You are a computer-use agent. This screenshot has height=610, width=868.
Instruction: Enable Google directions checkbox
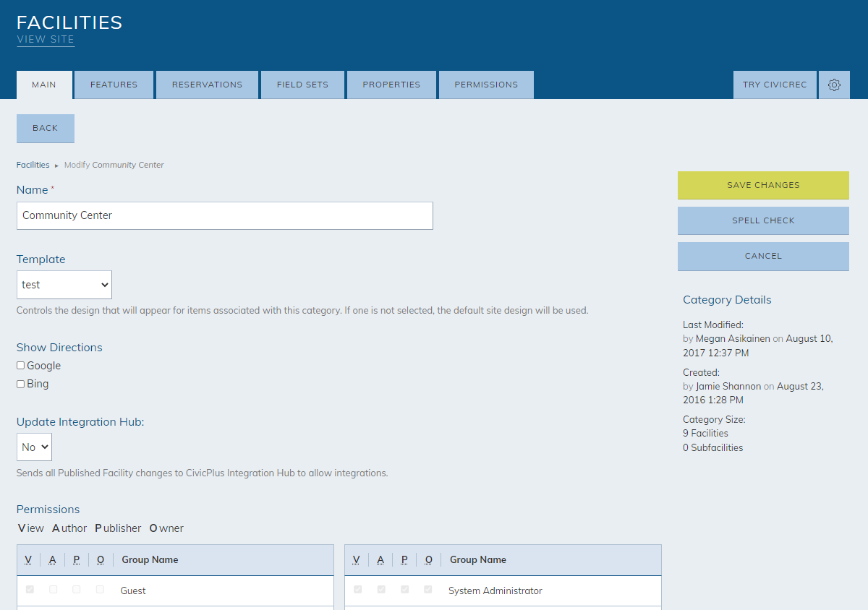(20, 366)
